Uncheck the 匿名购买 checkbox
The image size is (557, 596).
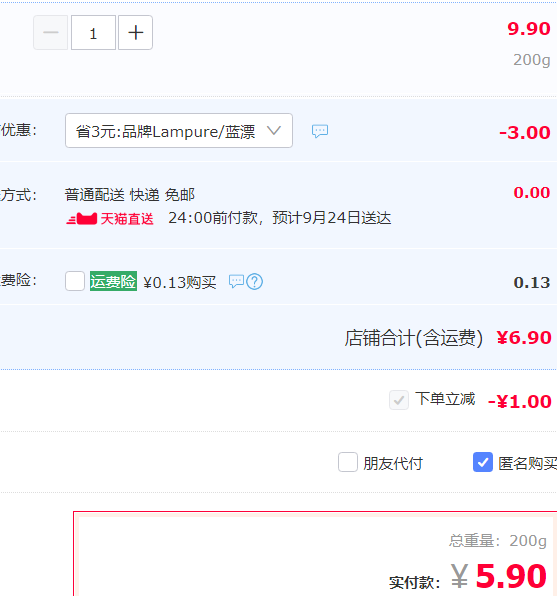(x=483, y=462)
